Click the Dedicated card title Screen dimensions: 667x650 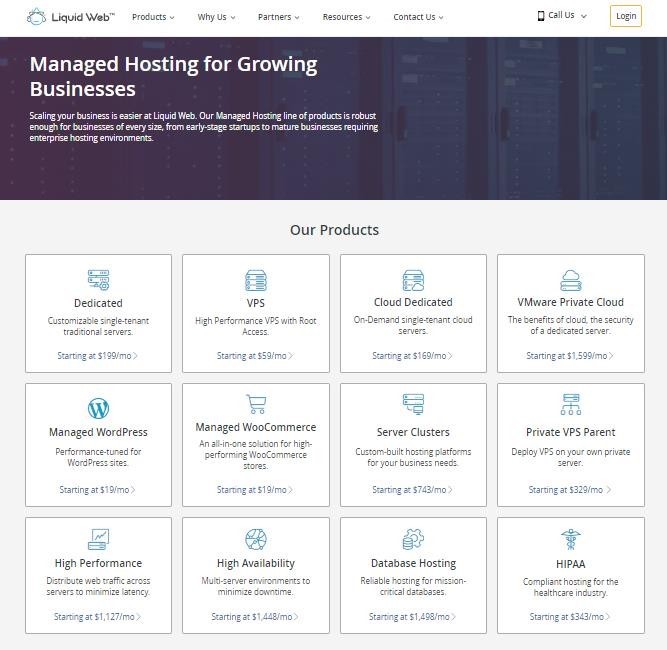[98, 303]
